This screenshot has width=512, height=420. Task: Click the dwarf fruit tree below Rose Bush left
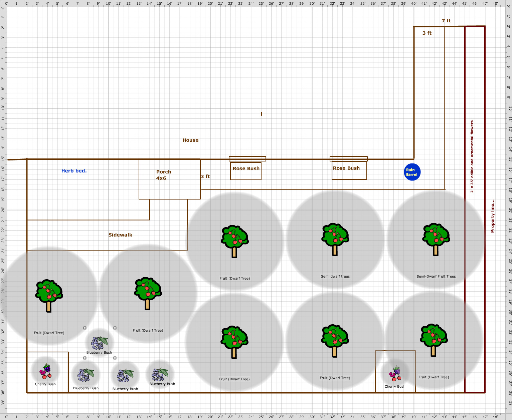[x=234, y=242]
